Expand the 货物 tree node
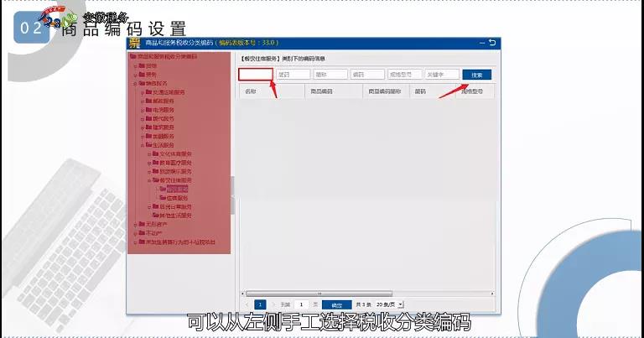644x338 pixels. click(x=136, y=66)
